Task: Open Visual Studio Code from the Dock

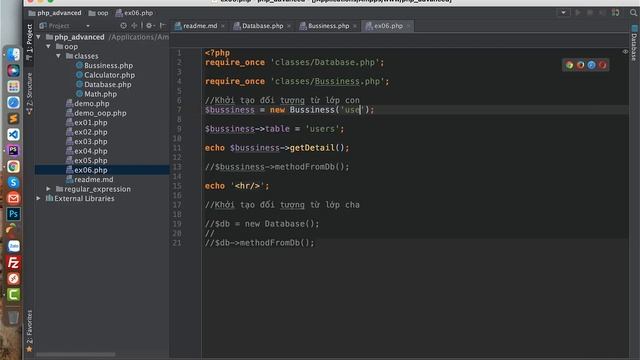Action: tap(13, 135)
